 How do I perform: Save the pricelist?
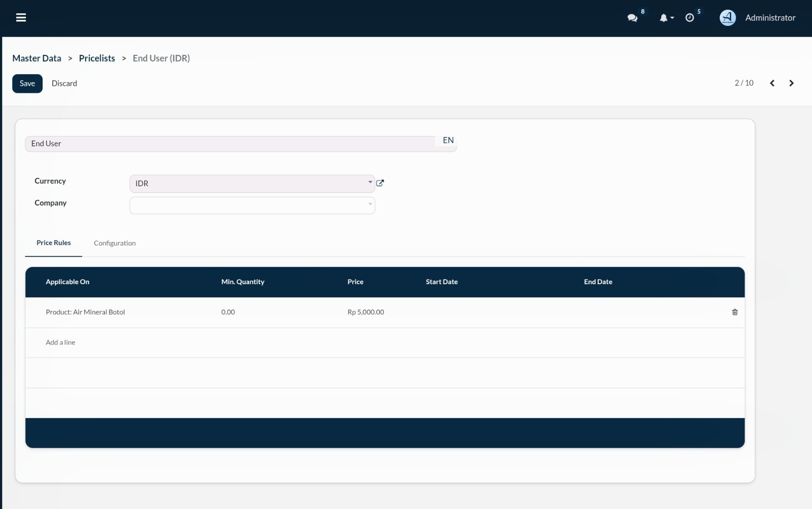(27, 84)
